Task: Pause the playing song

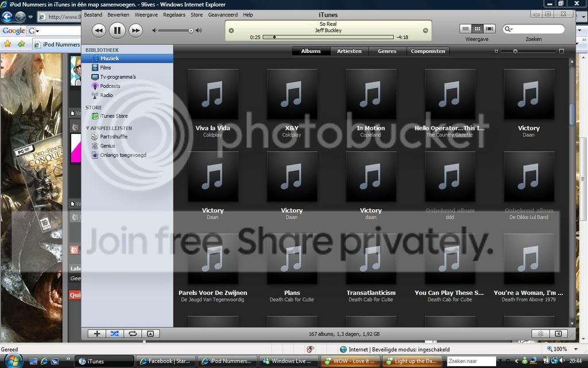Action: tap(117, 30)
